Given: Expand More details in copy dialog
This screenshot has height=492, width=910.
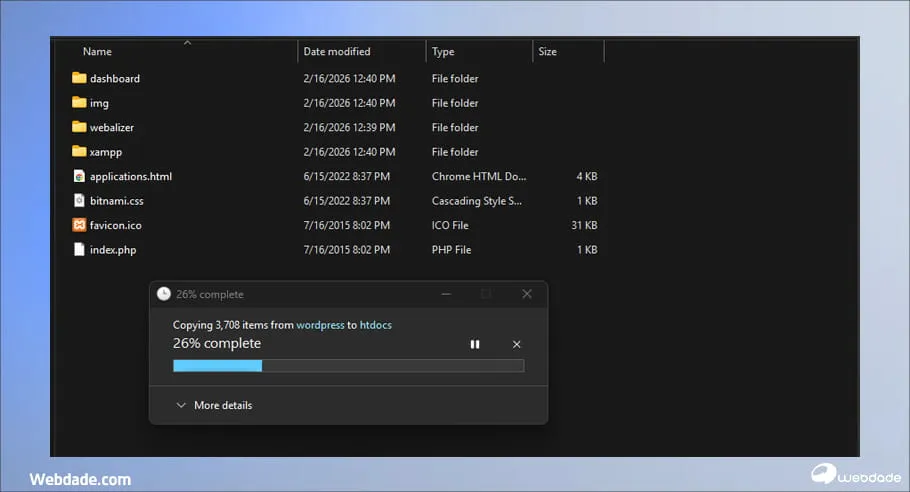Looking at the screenshot, I should point(213,405).
